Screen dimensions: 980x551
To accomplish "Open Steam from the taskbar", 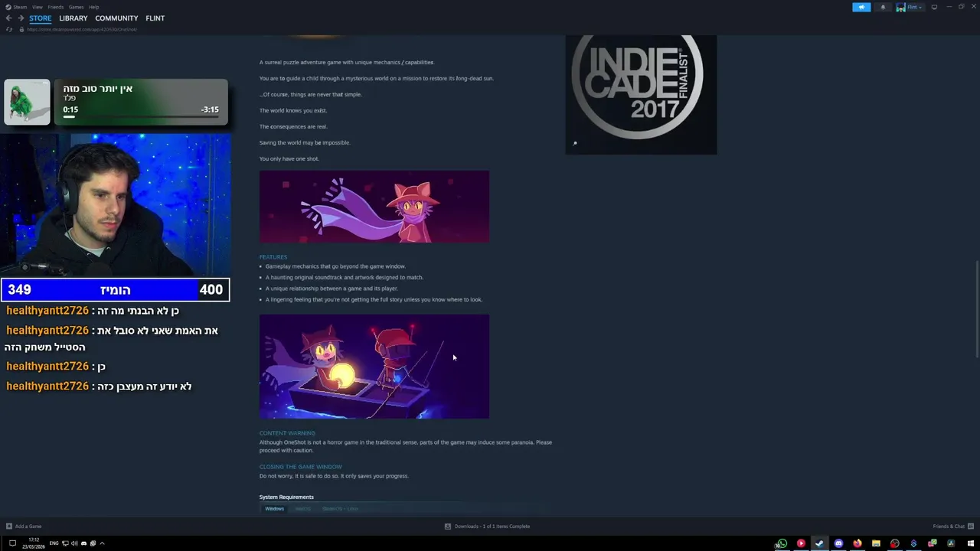I will (x=819, y=543).
